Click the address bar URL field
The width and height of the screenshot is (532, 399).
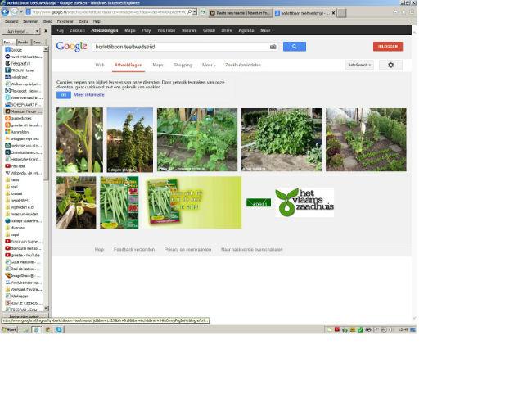pos(109,12)
